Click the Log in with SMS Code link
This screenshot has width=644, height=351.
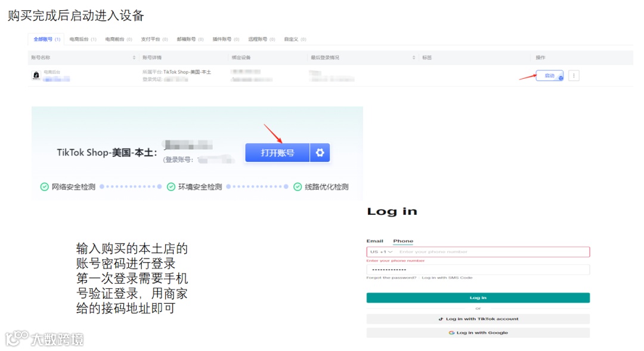pos(447,278)
